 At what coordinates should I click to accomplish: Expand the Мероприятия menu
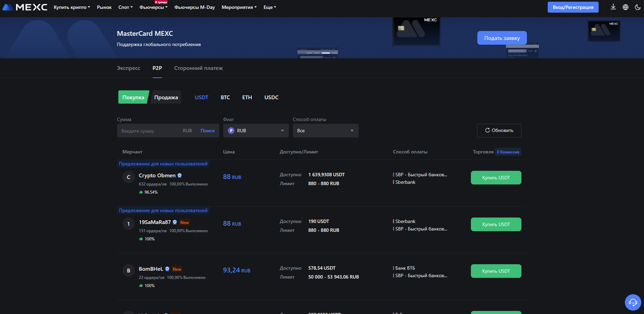click(x=239, y=7)
